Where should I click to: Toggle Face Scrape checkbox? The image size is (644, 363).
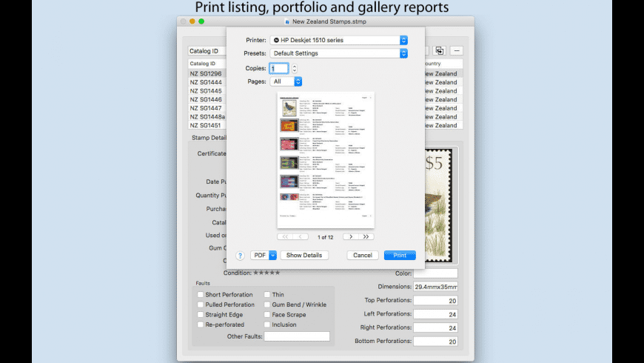click(267, 315)
